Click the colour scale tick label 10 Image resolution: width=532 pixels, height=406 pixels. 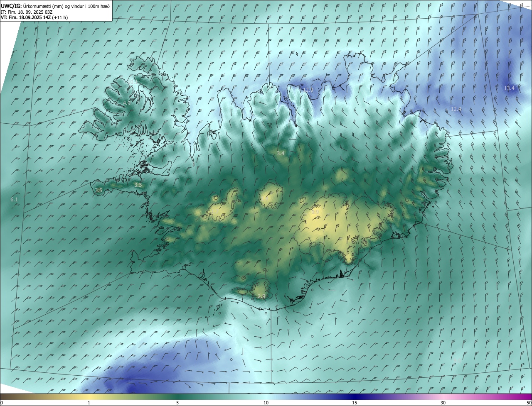266,403
